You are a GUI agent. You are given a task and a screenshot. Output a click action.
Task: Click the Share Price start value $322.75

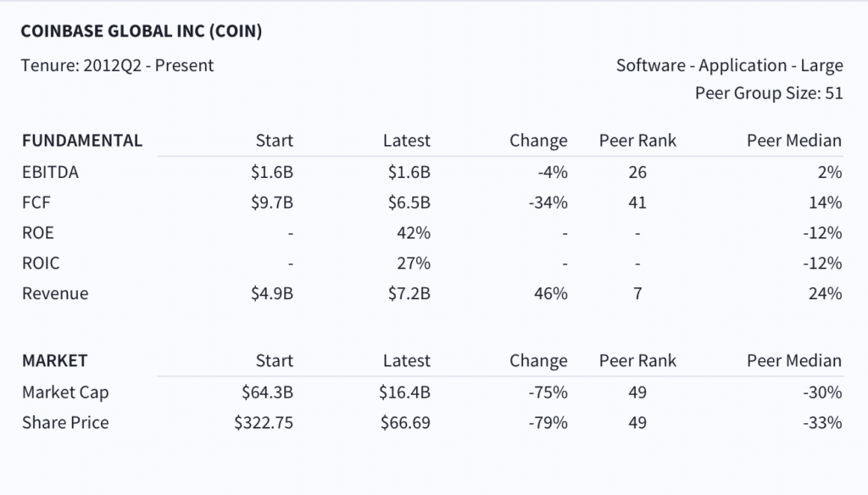[264, 423]
